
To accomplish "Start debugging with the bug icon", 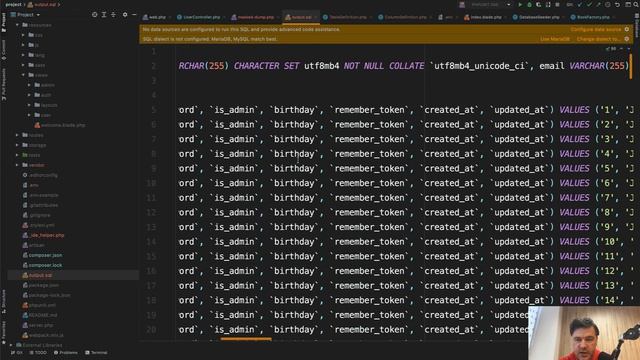I will coord(529,5).
